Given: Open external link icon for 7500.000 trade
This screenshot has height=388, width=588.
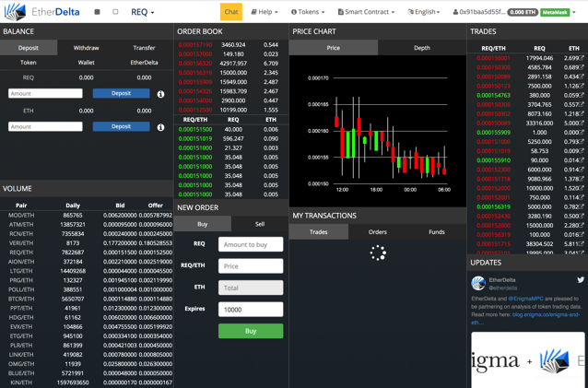Looking at the screenshot, I should [582, 86].
